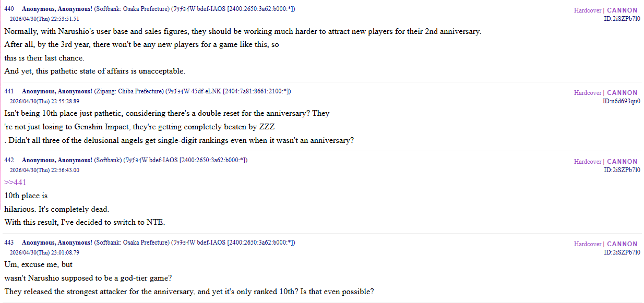Click timestamp 22:53:51.51 of post 440
Viewport: 644px width, 303px height.
62,19
